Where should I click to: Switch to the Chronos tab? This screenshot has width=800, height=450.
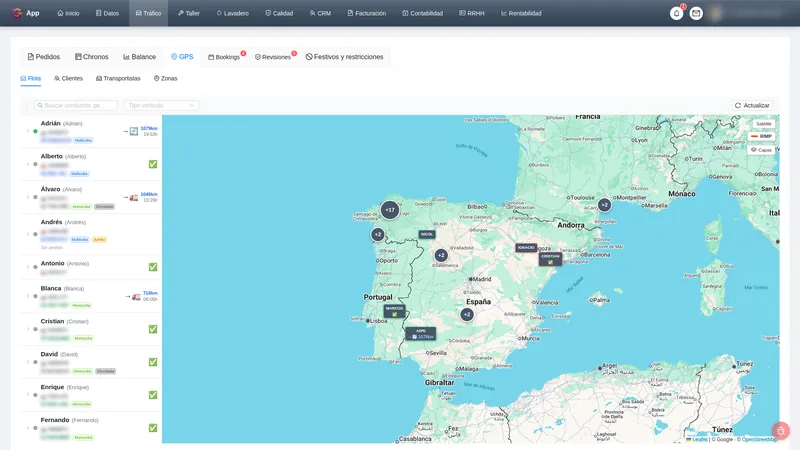[x=92, y=57]
